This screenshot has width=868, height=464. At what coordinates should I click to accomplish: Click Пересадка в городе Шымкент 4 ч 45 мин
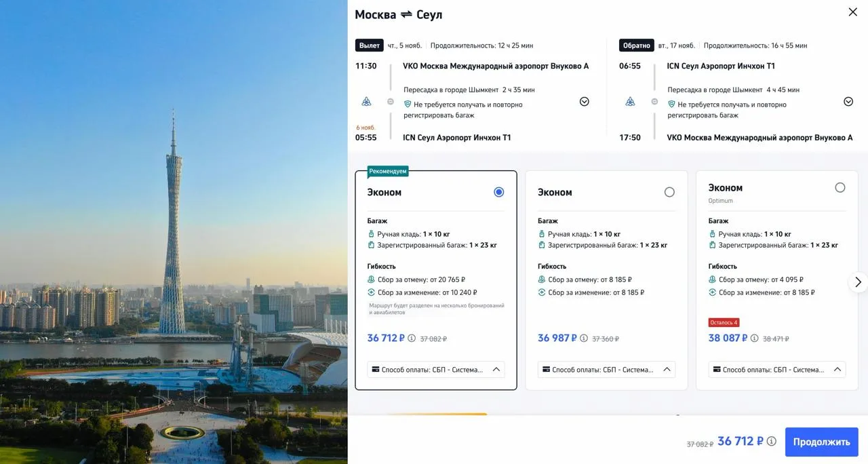pos(734,90)
